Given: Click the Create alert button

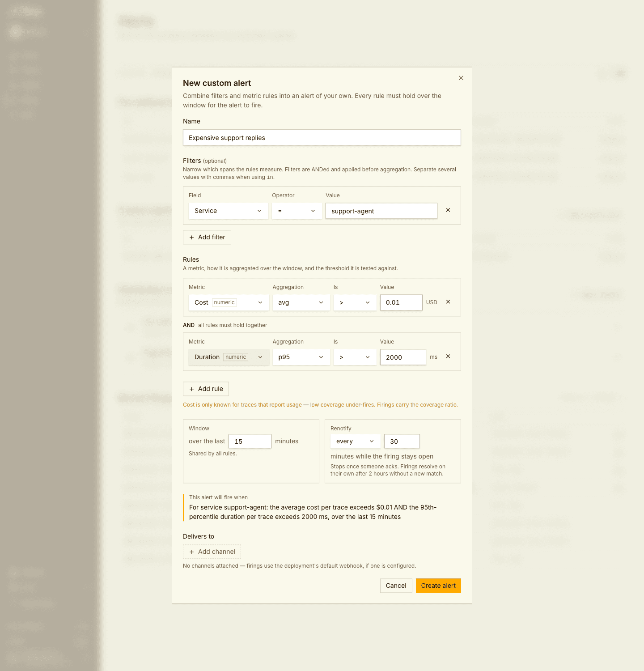Looking at the screenshot, I should click(x=438, y=586).
